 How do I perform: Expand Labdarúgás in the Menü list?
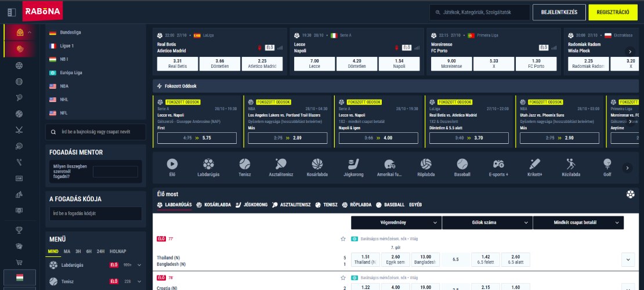point(139,265)
